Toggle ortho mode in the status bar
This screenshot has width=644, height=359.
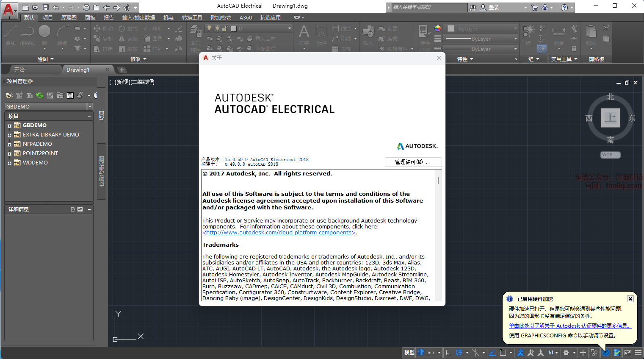(449, 353)
